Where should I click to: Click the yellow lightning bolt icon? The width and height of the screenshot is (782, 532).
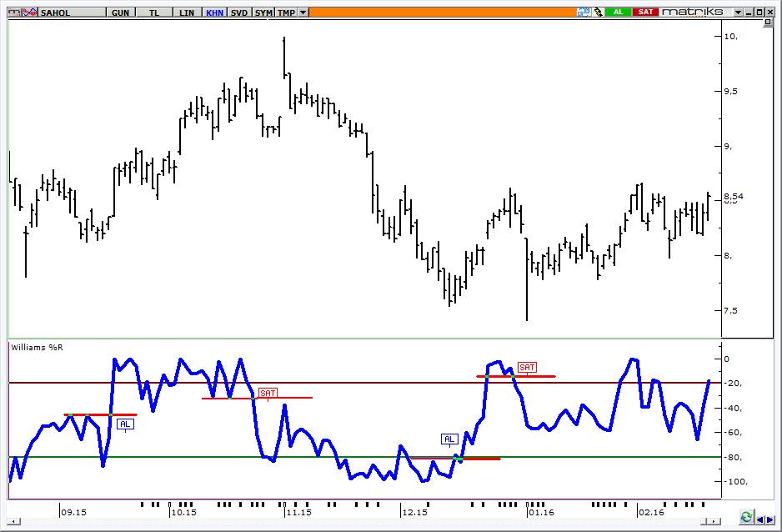click(x=598, y=12)
